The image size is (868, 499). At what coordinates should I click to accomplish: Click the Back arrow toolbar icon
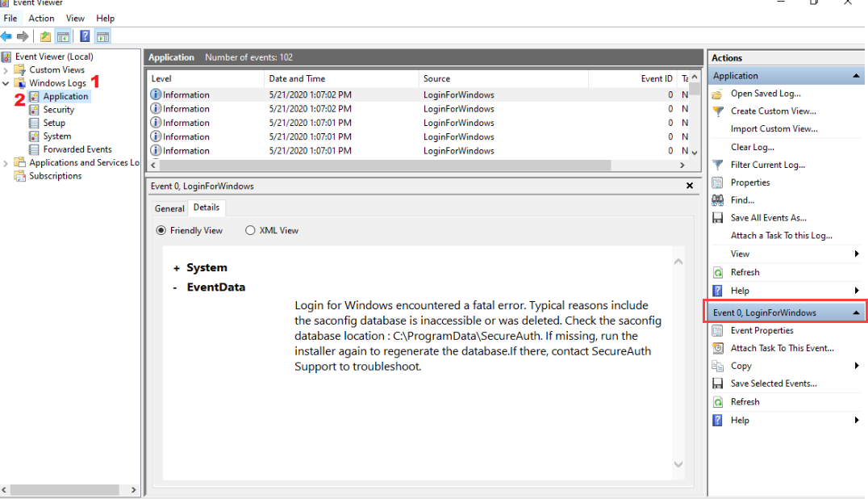[7, 36]
